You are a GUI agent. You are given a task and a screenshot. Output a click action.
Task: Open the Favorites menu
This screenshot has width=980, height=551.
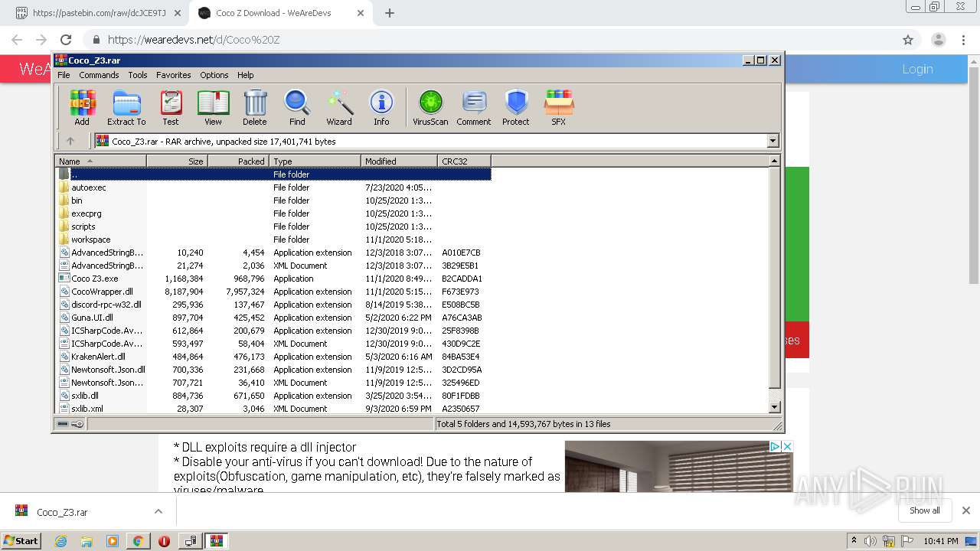(174, 75)
